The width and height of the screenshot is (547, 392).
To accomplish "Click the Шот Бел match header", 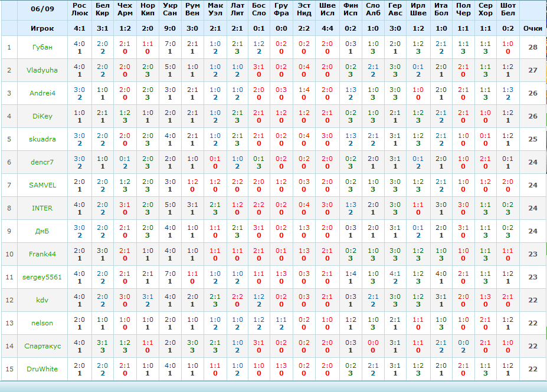I will coord(508,9).
